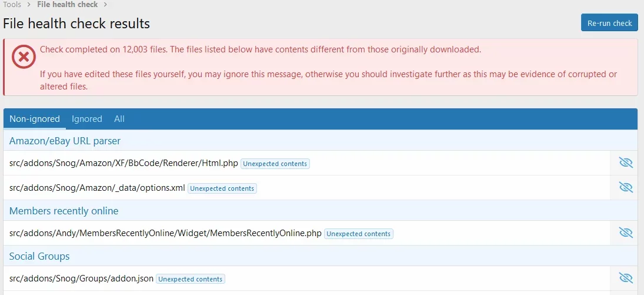Image resolution: width=644 pixels, height=295 pixels.
Task: Go to Tools in the breadcrumb
Action: coord(12,5)
